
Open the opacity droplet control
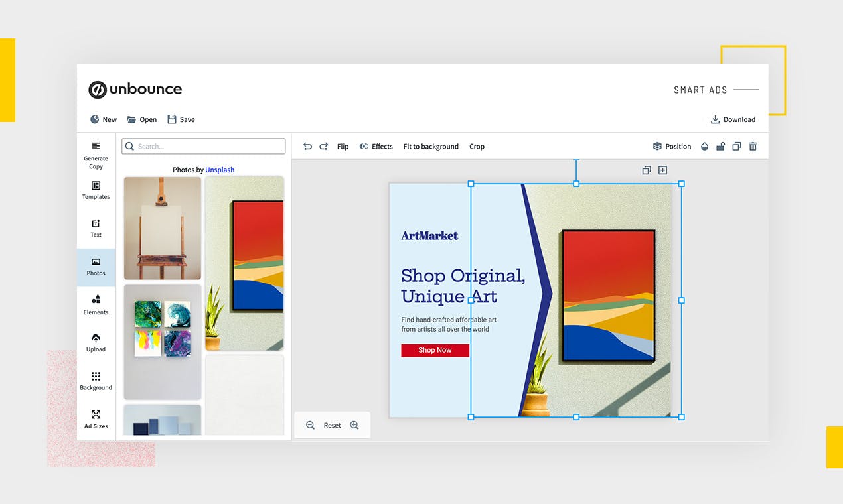click(704, 147)
